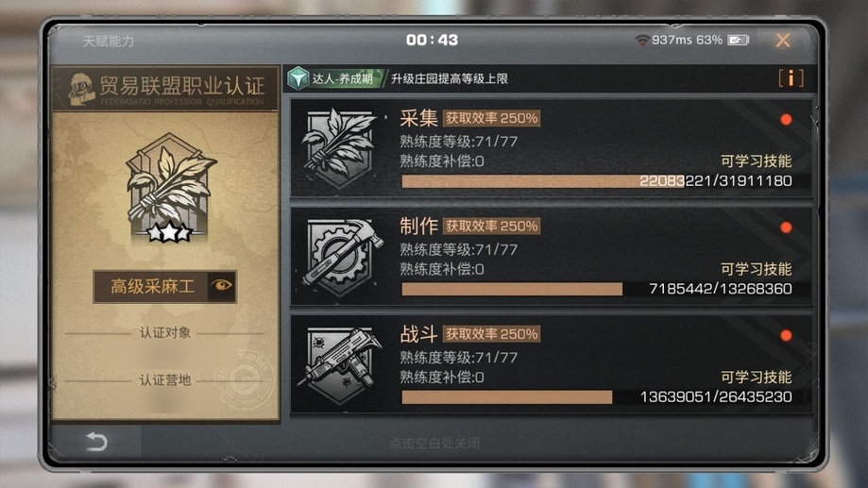Click the red dot on 采集 row
Image resolution: width=868 pixels, height=488 pixels.
pos(786,120)
